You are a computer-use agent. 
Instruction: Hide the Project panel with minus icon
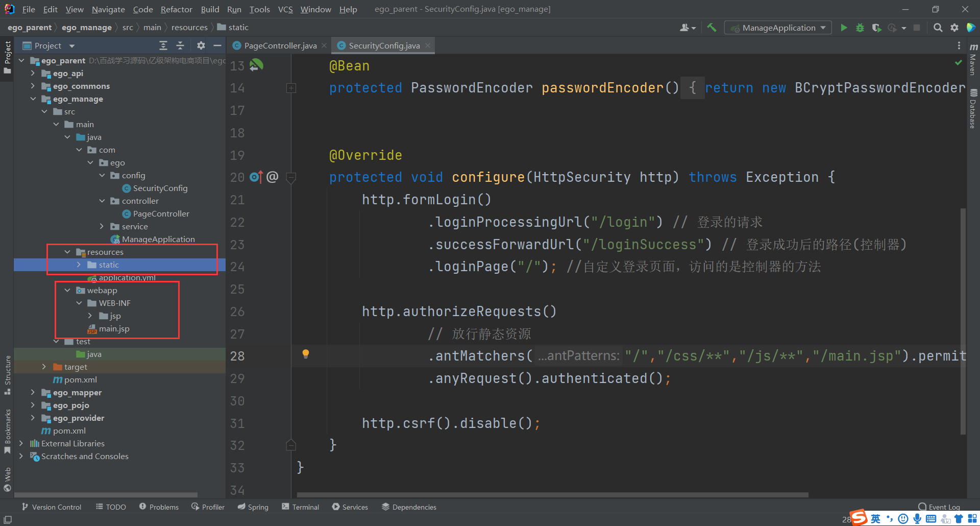(217, 45)
